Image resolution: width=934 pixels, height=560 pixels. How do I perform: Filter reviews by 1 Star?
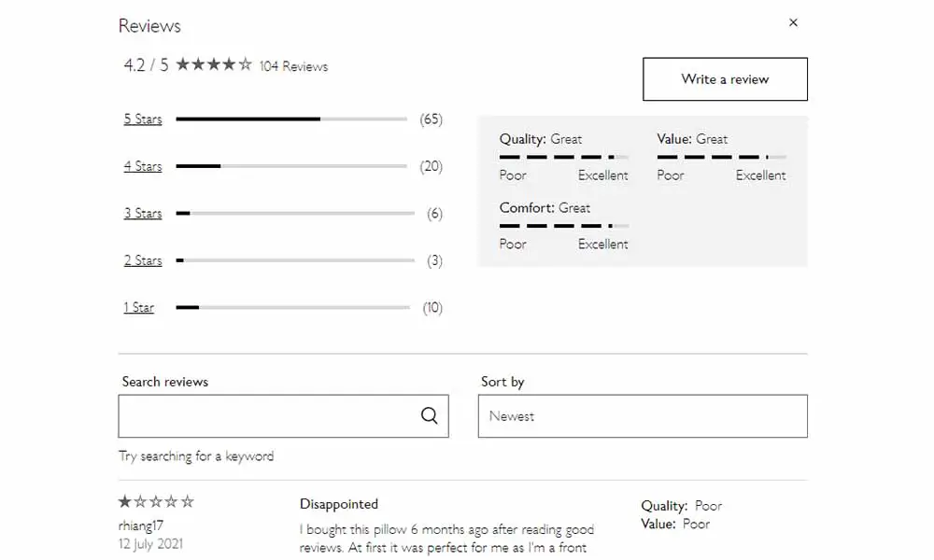[139, 308]
